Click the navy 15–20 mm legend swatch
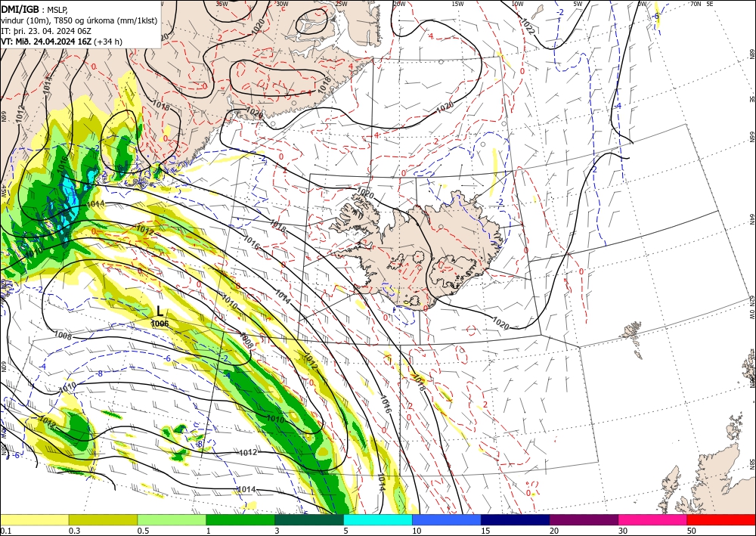This screenshot has height=536, width=756. 516,519
